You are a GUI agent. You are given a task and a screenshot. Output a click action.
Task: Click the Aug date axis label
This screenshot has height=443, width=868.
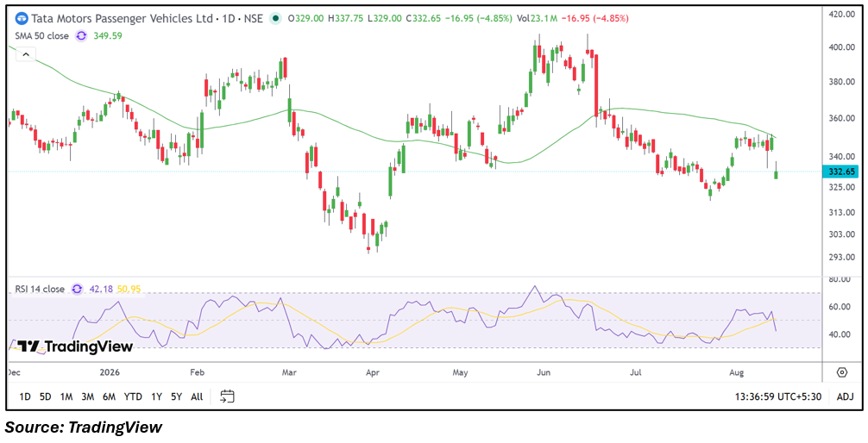coord(734,371)
